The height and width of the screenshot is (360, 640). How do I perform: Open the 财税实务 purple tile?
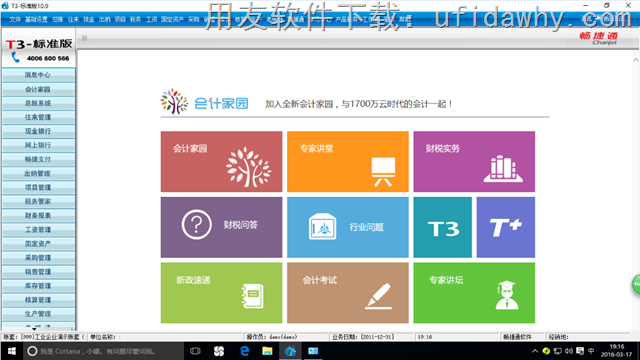click(474, 162)
